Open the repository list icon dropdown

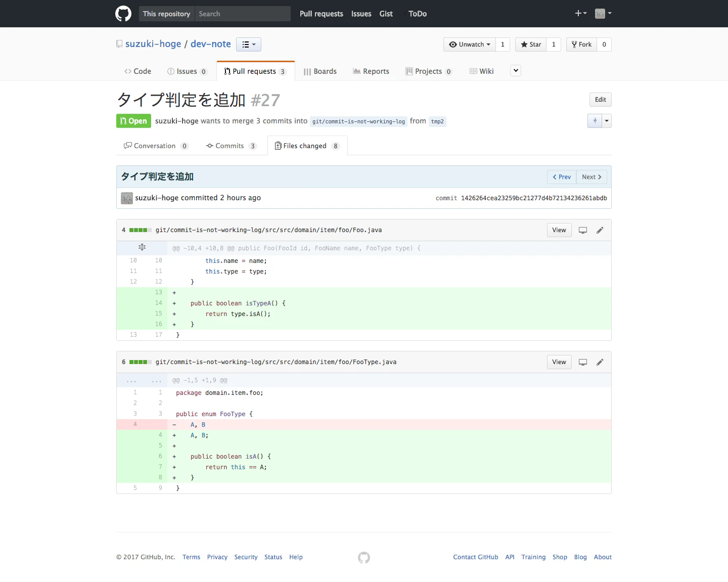[249, 44]
